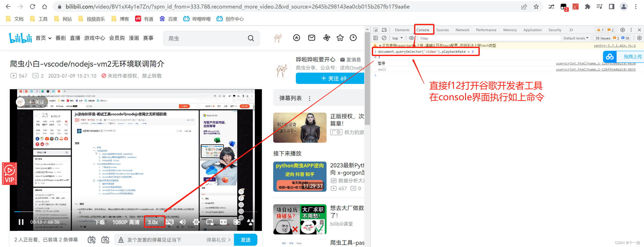Open the DevTools three-dot menu

pos(631,30)
